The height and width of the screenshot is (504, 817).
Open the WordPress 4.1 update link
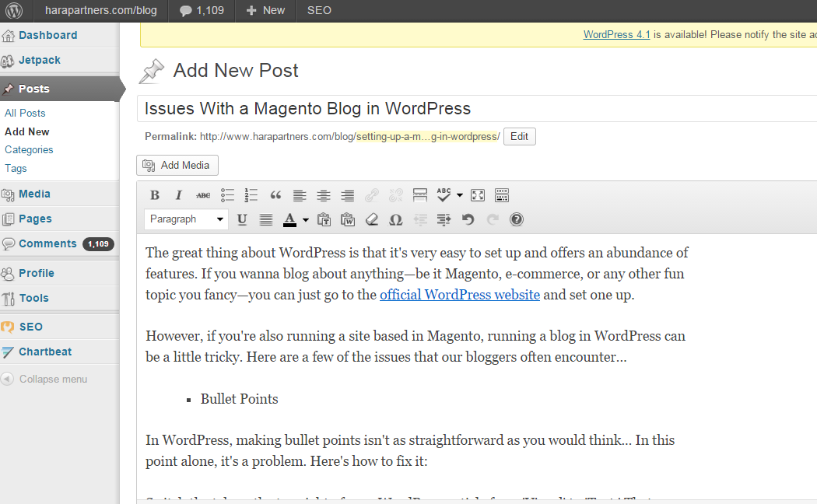[616, 34]
